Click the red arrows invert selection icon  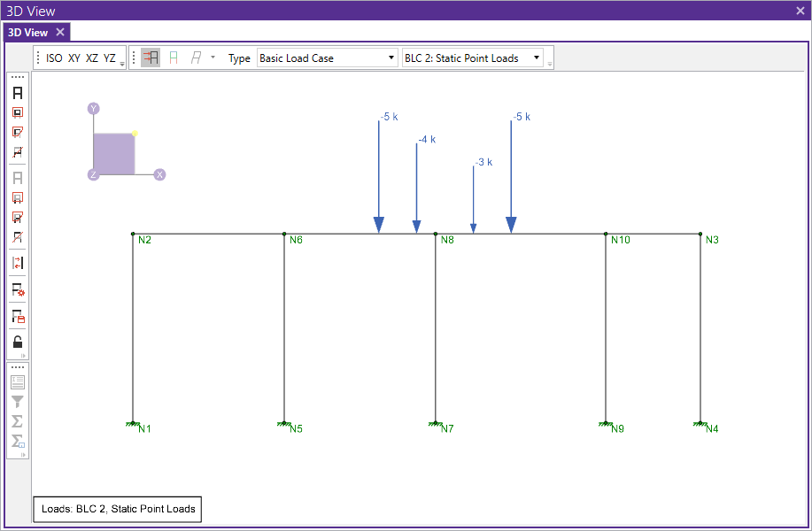click(x=17, y=263)
